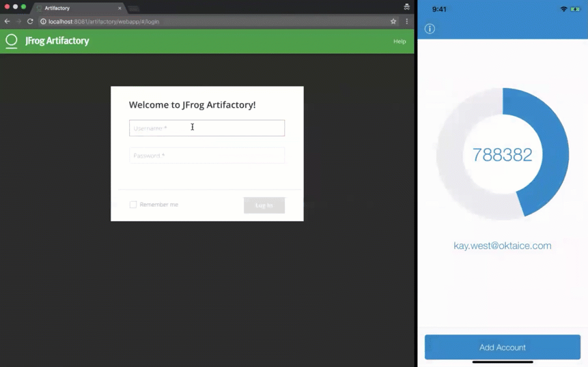Open a new tab beside Artifactory
Image resolution: width=588 pixels, height=367 pixels.
point(134,8)
